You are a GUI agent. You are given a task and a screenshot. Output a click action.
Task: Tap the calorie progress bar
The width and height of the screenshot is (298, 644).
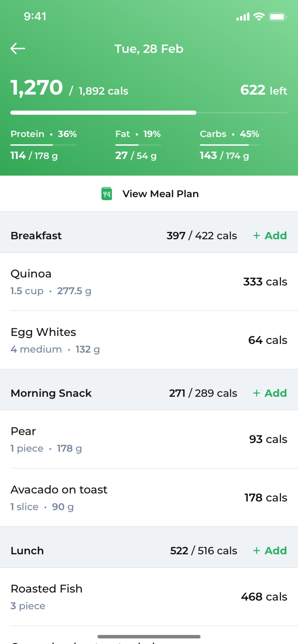click(x=149, y=113)
